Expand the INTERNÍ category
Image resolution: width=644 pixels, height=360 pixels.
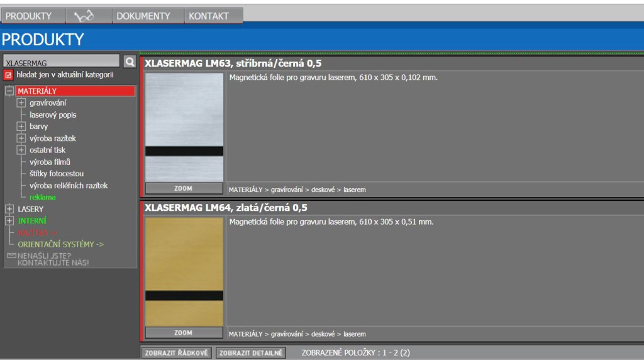[x=9, y=220]
